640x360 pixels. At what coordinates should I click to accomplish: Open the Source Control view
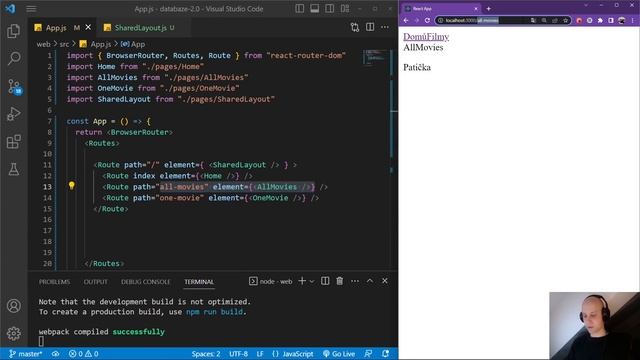pos(14,87)
